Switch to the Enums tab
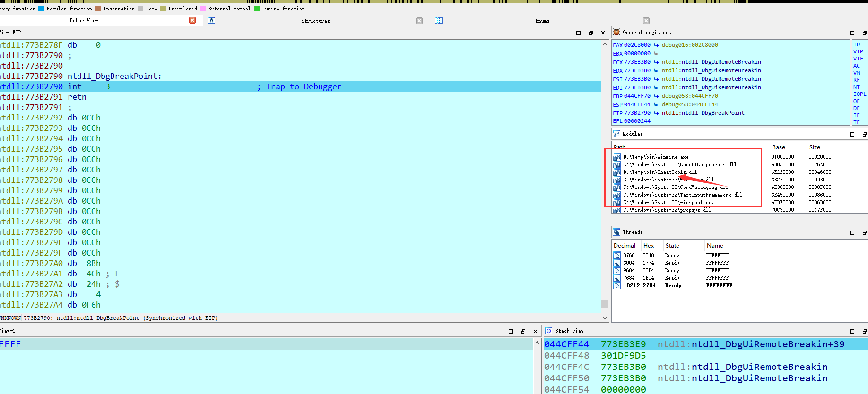 coord(542,21)
